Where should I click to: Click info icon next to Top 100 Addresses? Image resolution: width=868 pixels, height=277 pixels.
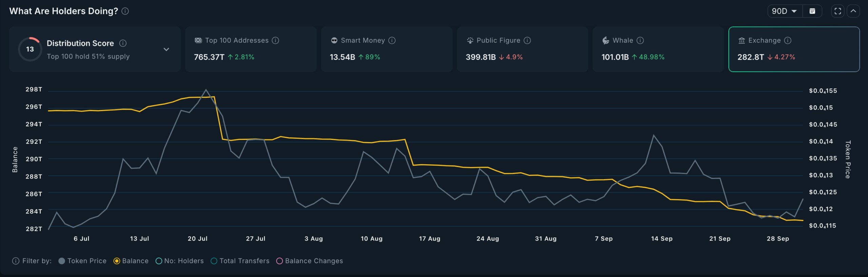point(276,40)
